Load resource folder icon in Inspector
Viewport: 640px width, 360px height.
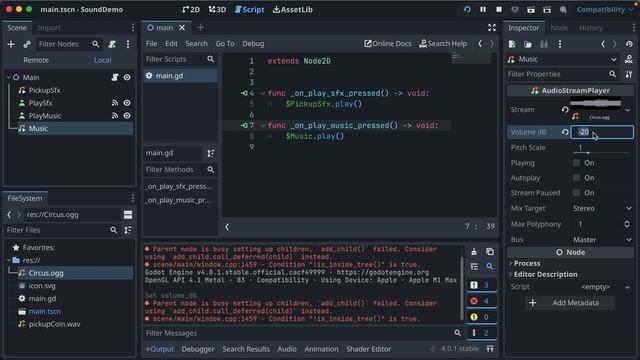(x=528, y=44)
